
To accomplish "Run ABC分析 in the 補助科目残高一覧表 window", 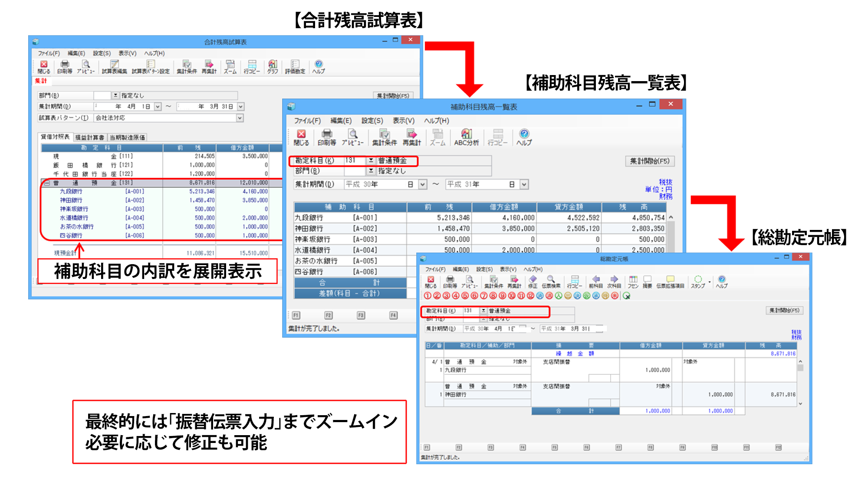I will pyautogui.click(x=467, y=137).
